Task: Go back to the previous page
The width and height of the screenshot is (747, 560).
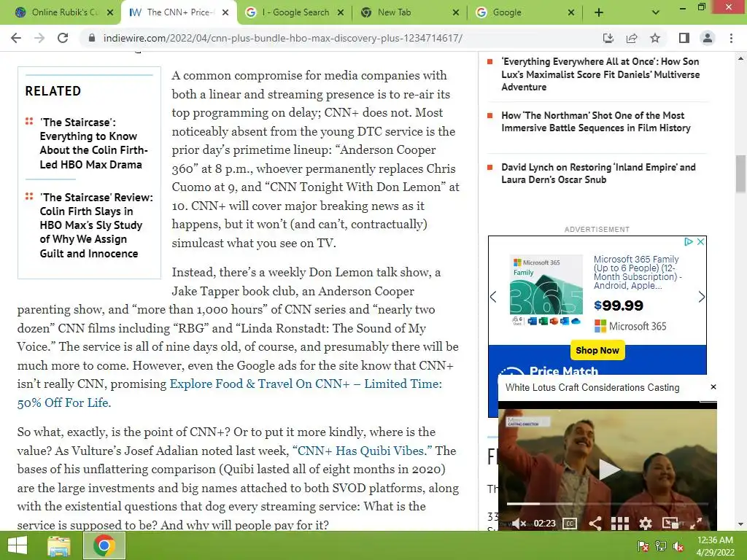Action: (x=16, y=38)
